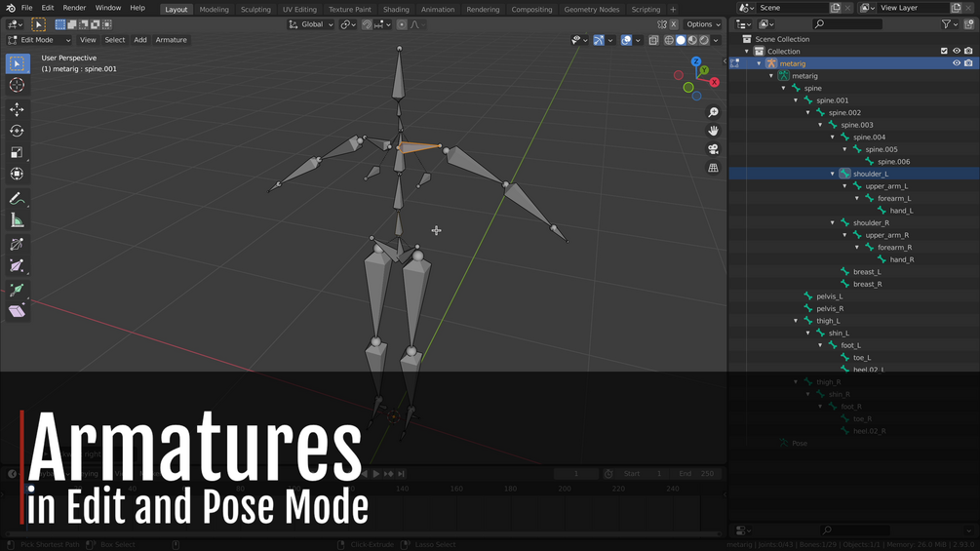The height and width of the screenshot is (551, 980).
Task: Choose the Annotate pencil tool
Action: coord(17,199)
